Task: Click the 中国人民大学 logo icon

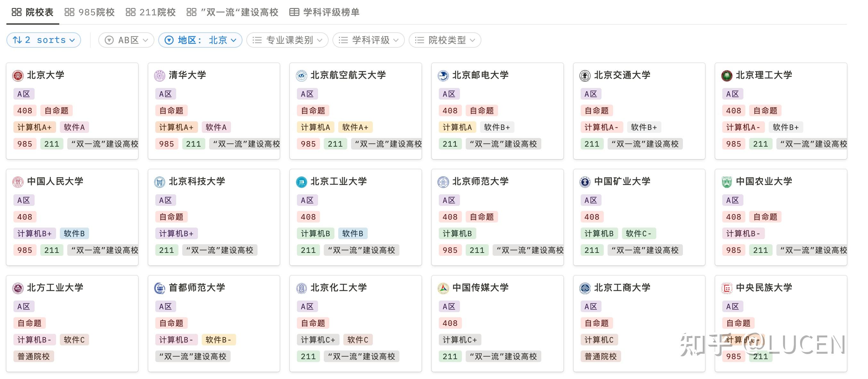Action: coord(18,182)
